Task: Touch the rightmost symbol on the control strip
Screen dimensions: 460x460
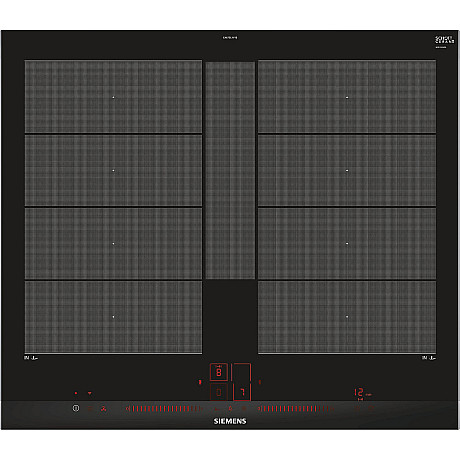Action: click(x=371, y=408)
